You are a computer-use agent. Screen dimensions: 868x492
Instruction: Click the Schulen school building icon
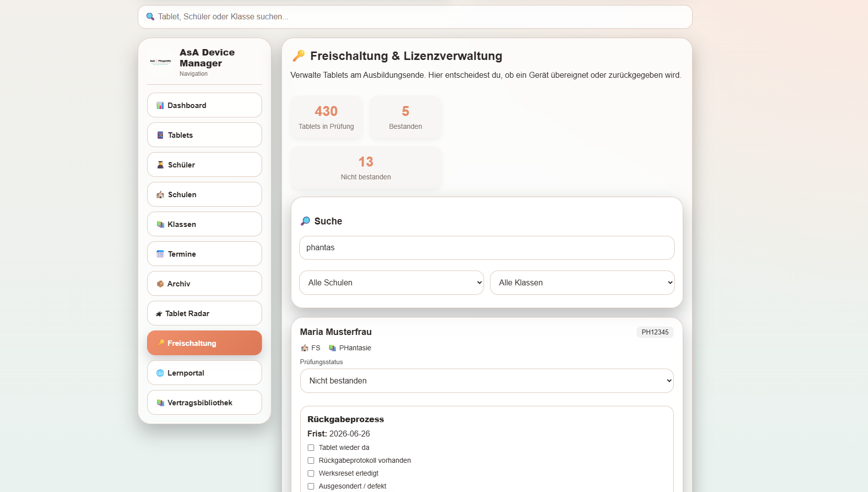pyautogui.click(x=160, y=194)
